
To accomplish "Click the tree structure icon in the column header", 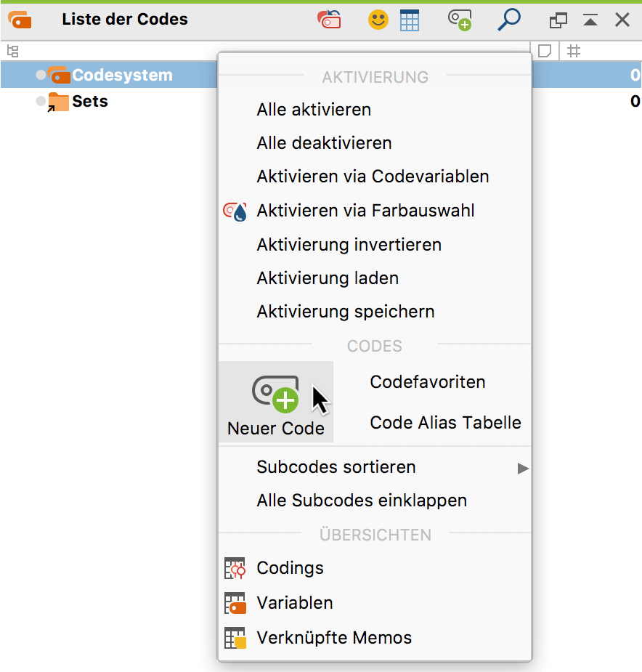I will coord(13,51).
